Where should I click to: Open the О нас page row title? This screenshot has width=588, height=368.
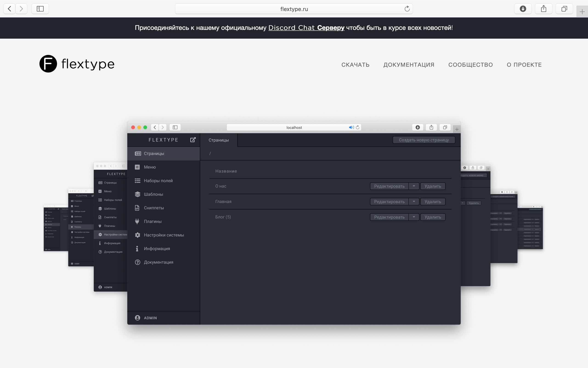[221, 186]
